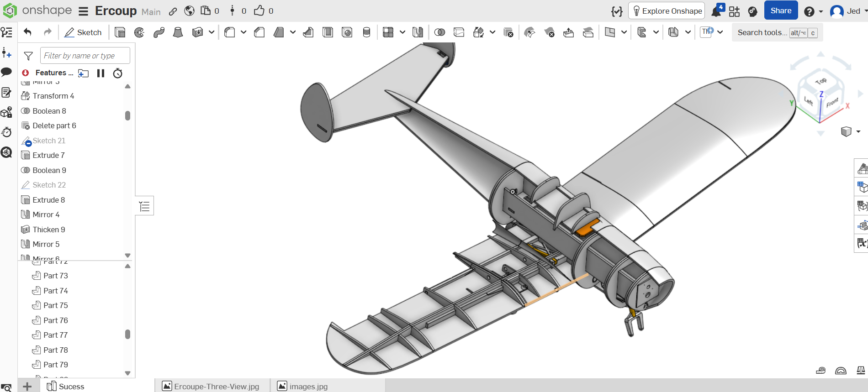
Task: Select the Hole tool
Action: pyautogui.click(x=347, y=32)
